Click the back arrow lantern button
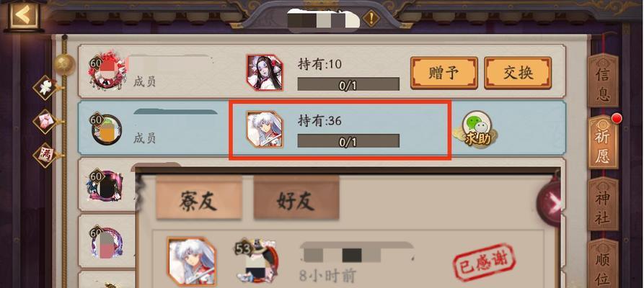Screen dimensions: 644x288 click(x=25, y=16)
